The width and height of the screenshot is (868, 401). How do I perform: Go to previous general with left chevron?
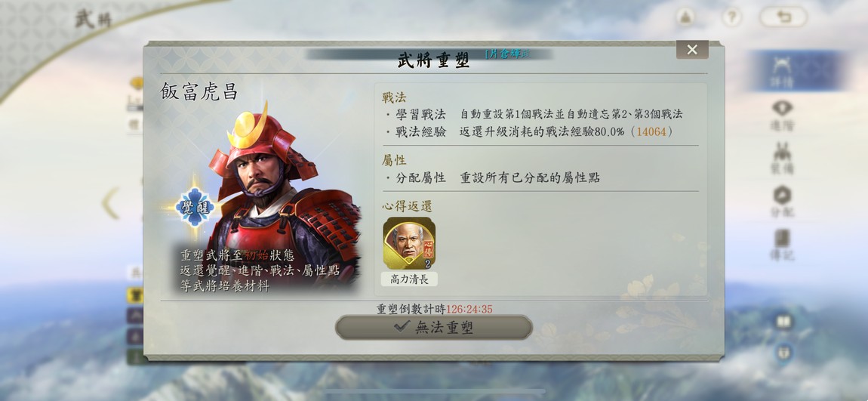tap(111, 202)
